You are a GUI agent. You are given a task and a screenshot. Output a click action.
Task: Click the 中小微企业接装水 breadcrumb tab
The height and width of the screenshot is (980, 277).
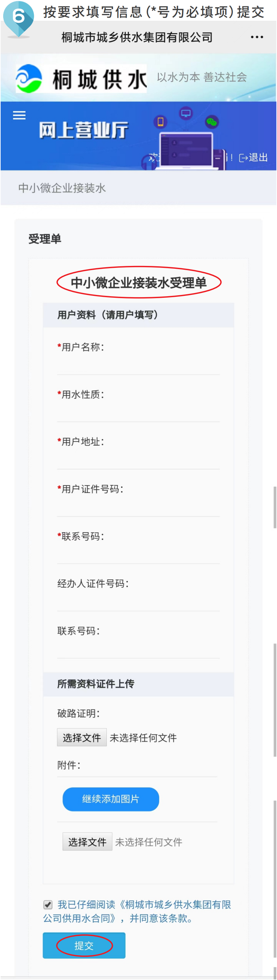pos(62,188)
